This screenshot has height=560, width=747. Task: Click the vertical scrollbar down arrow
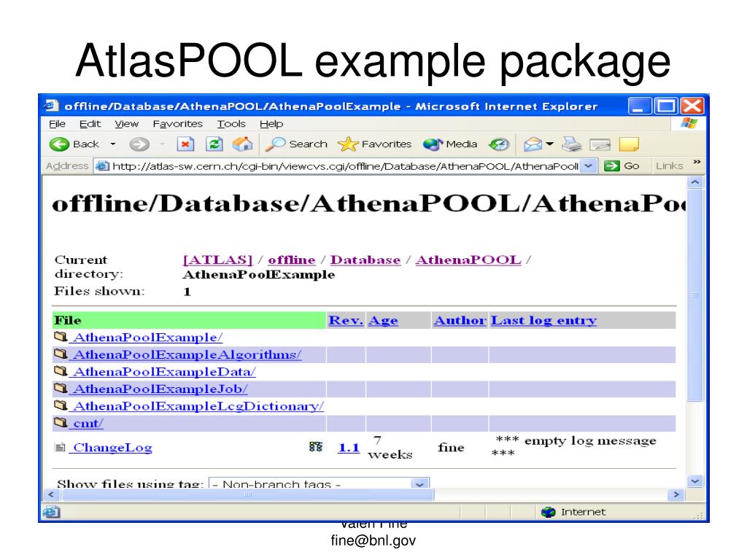click(x=695, y=481)
